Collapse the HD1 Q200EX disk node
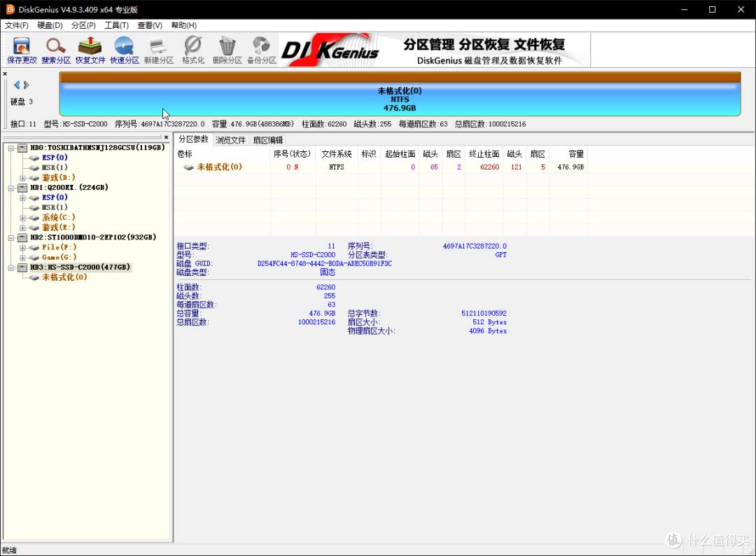756x556 pixels. tap(10, 188)
